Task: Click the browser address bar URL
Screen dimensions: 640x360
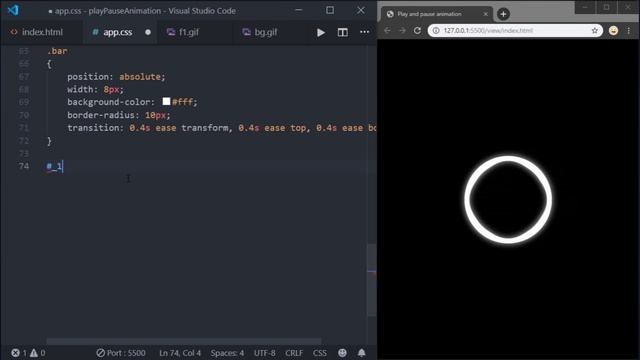Action: click(488, 31)
